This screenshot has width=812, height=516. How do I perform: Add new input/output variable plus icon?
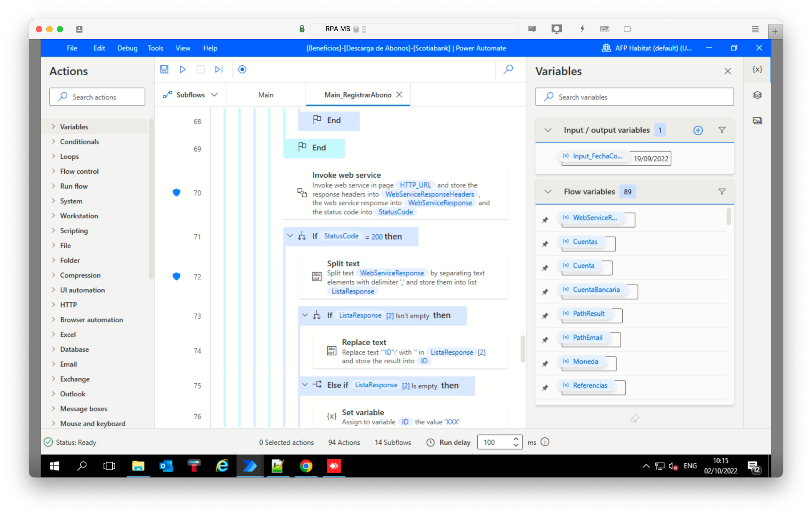click(698, 130)
